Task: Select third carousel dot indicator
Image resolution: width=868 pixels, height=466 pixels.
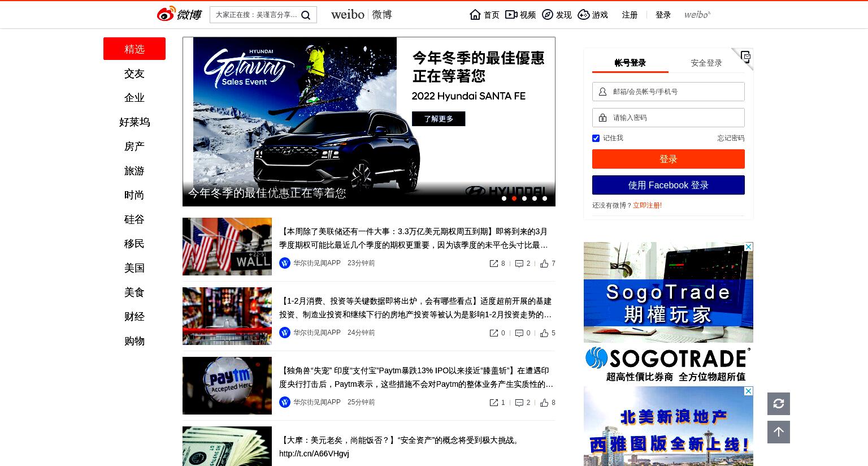Action: [524, 199]
